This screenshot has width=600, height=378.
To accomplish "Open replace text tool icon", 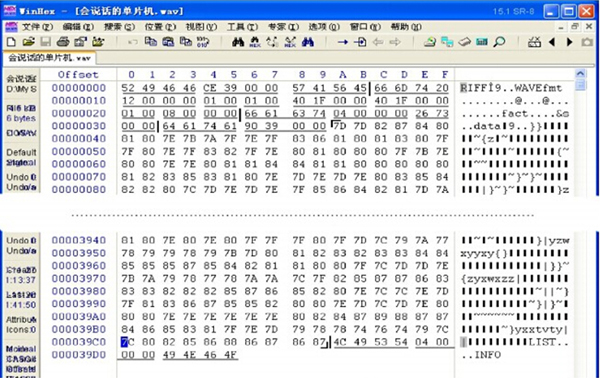I will click(x=272, y=42).
